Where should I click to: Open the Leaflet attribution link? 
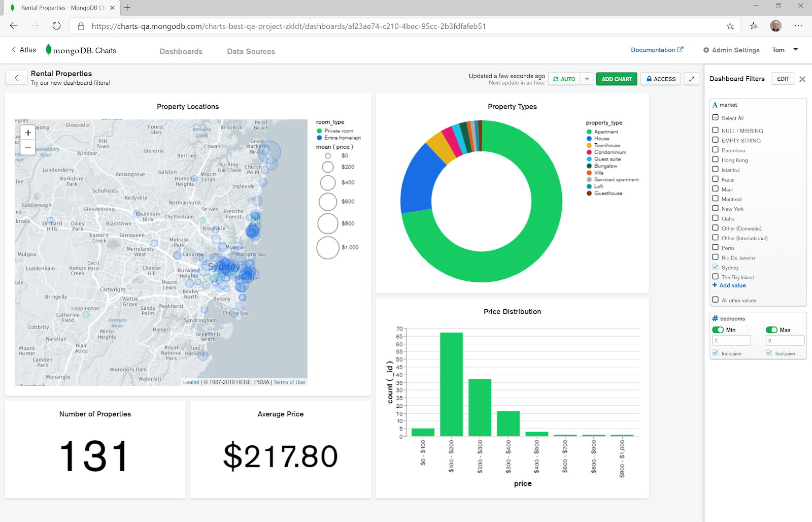[191, 382]
